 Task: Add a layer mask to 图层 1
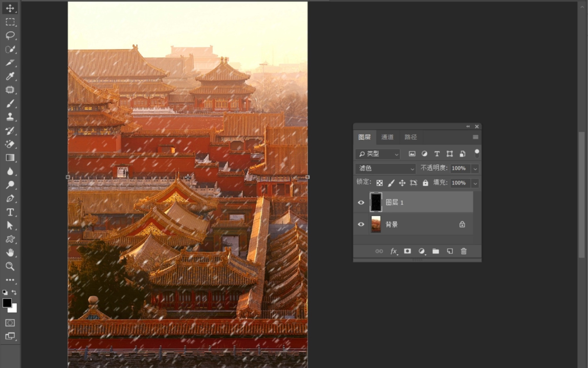click(407, 251)
